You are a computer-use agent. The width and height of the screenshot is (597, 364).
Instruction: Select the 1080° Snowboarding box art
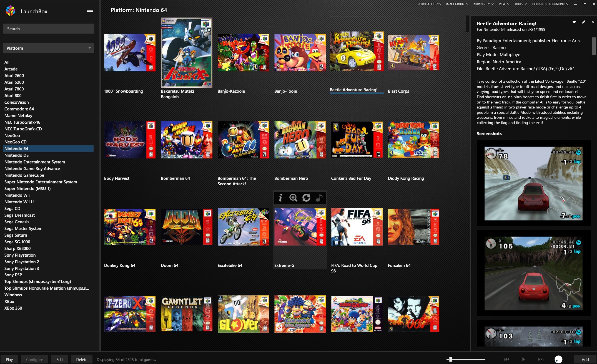(x=130, y=53)
